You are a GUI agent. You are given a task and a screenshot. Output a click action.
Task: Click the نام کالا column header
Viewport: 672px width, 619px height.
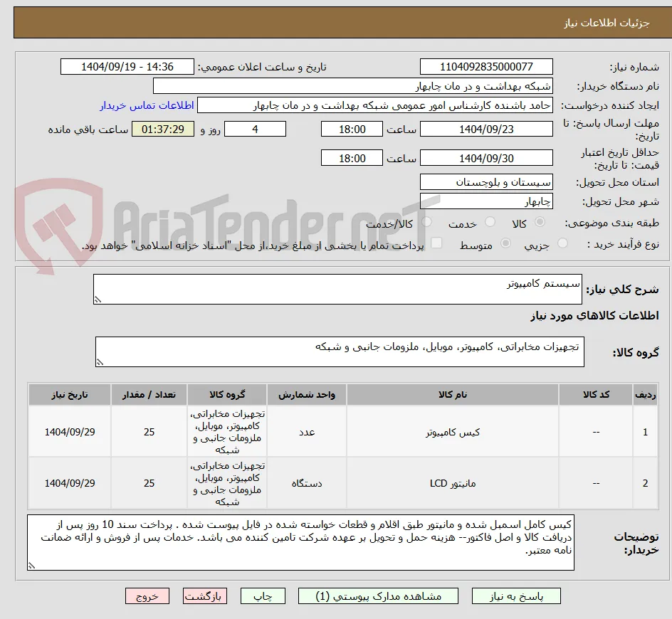pyautogui.click(x=453, y=395)
